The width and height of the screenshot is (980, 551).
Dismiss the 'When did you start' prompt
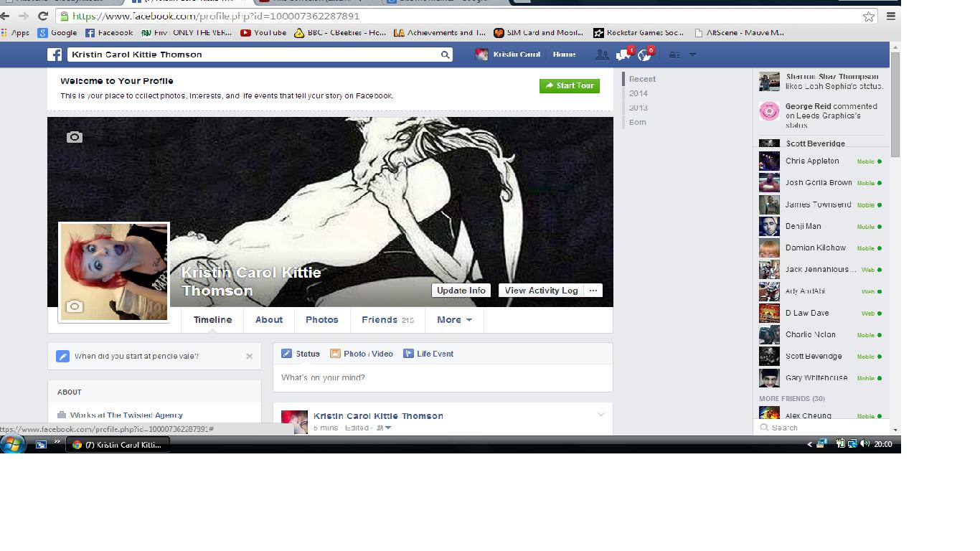tap(249, 356)
